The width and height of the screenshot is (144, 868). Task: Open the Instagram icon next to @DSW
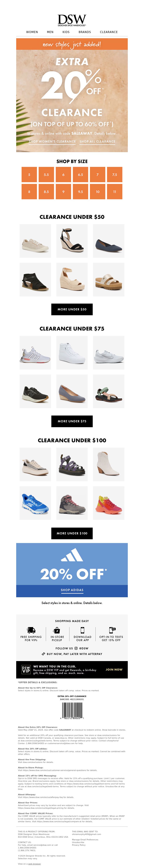click(x=76, y=648)
